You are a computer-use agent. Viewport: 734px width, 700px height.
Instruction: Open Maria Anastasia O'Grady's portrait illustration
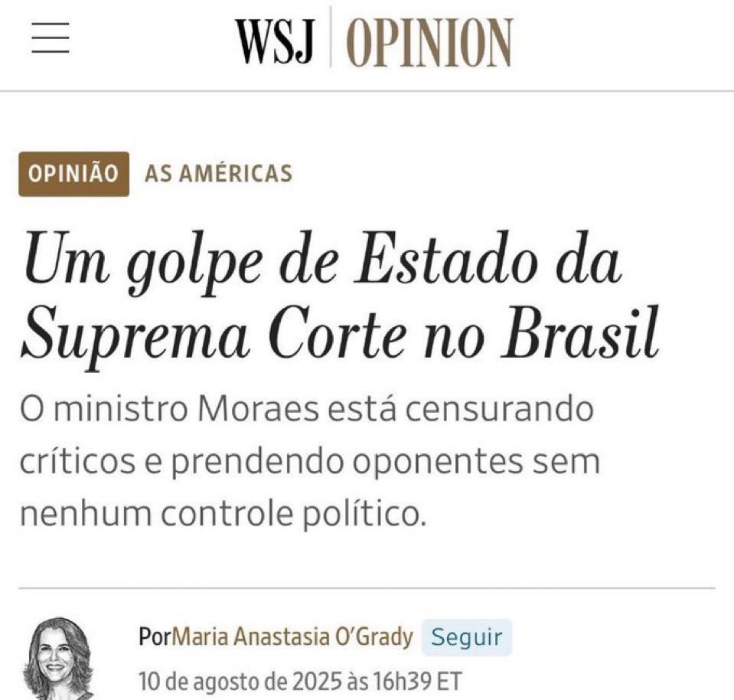[58, 659]
